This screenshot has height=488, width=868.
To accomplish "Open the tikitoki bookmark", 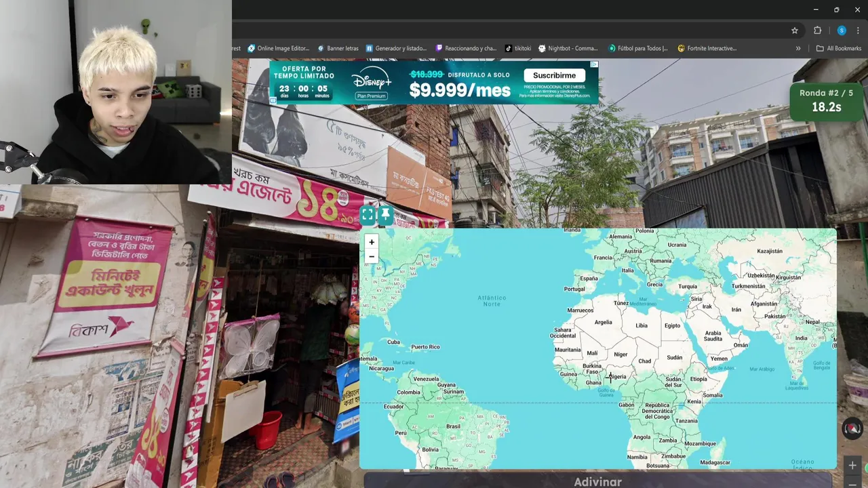I will (x=518, y=48).
